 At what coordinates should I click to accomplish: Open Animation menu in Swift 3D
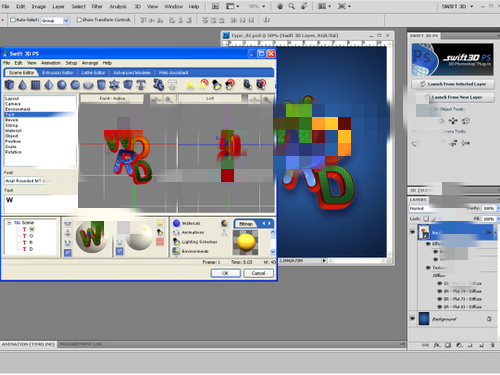click(x=51, y=63)
